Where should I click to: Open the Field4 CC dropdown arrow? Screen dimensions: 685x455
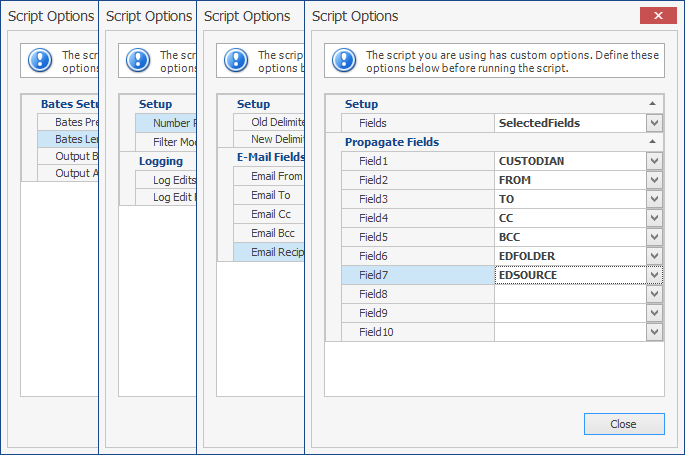click(654, 218)
